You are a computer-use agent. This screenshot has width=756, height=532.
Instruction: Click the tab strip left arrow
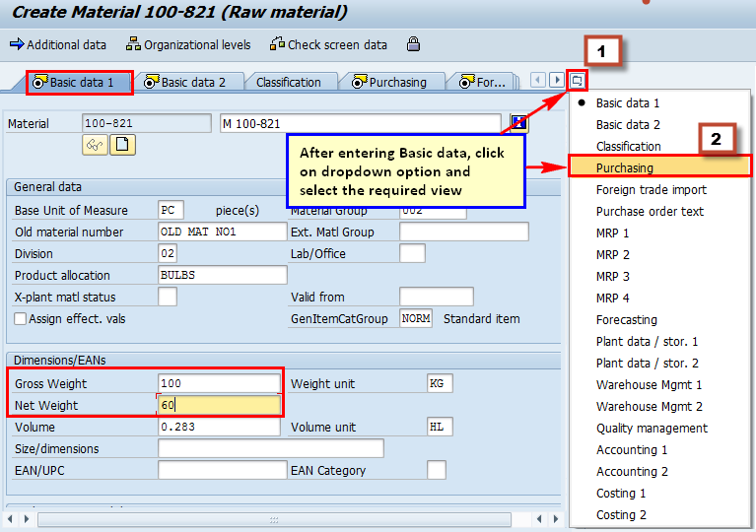click(x=538, y=80)
